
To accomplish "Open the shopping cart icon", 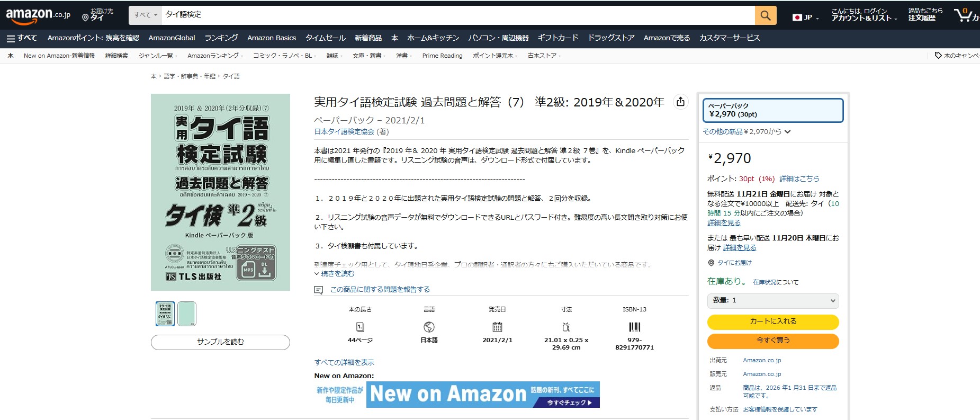I will point(964,15).
